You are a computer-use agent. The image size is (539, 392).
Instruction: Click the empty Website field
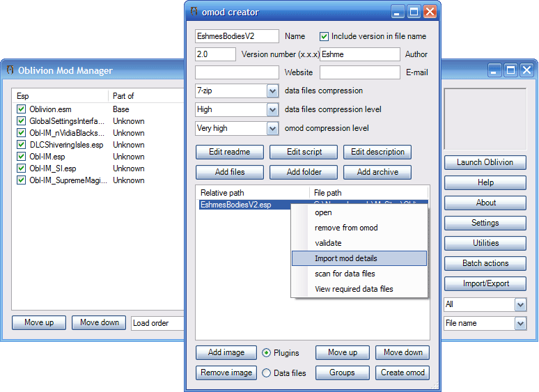click(x=237, y=72)
